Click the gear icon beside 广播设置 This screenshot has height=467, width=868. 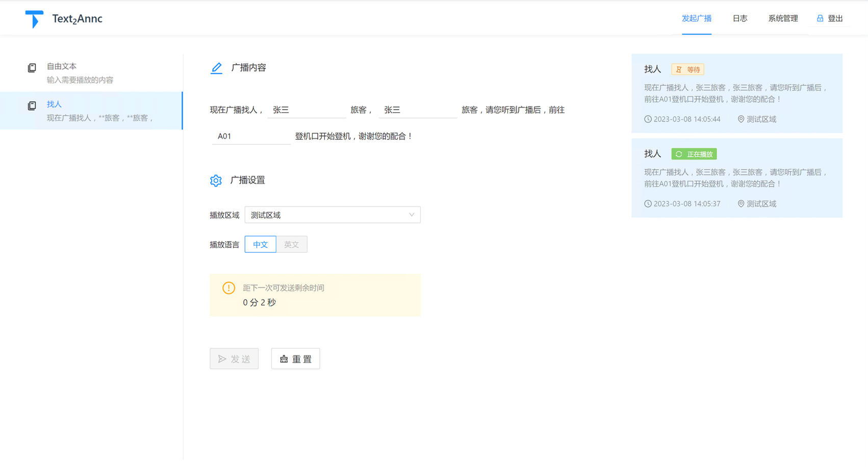point(216,180)
